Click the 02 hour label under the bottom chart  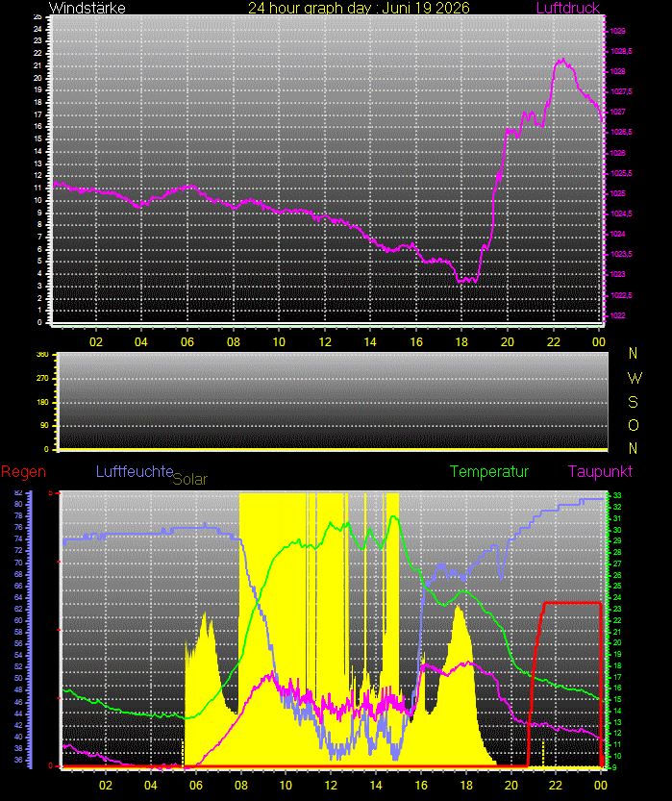(x=106, y=786)
